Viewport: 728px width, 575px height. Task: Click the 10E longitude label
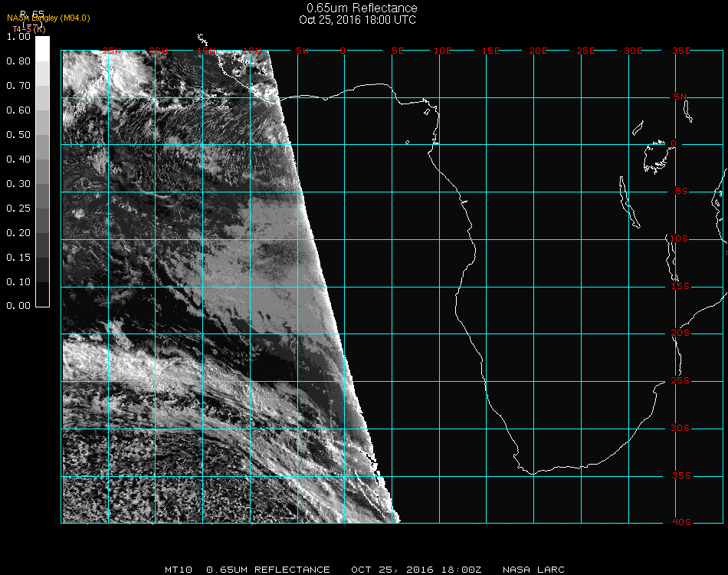(x=443, y=51)
